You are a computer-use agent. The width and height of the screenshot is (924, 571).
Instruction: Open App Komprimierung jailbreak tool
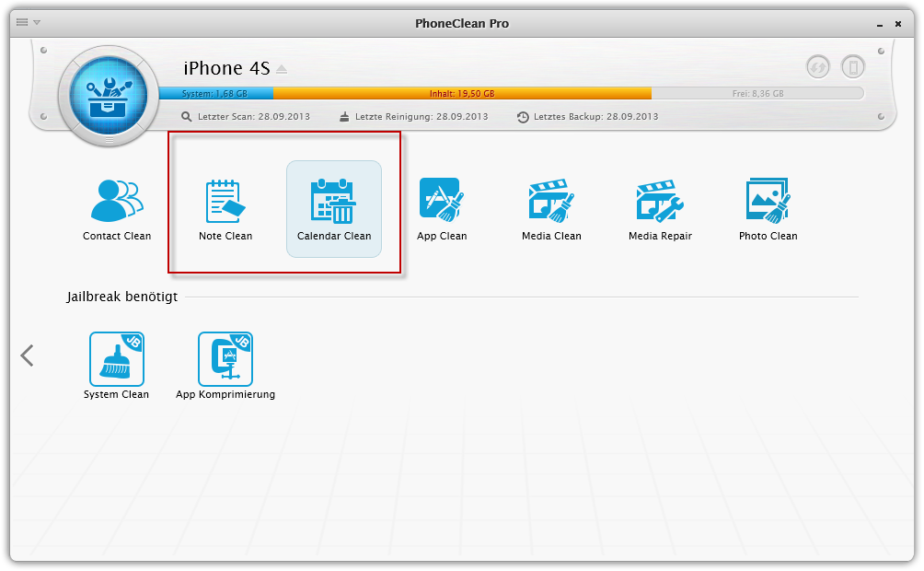point(225,366)
